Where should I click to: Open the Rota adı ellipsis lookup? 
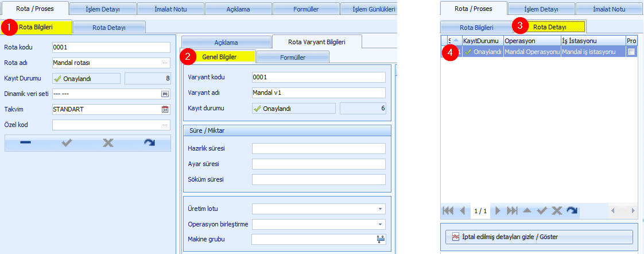pyautogui.click(x=165, y=63)
